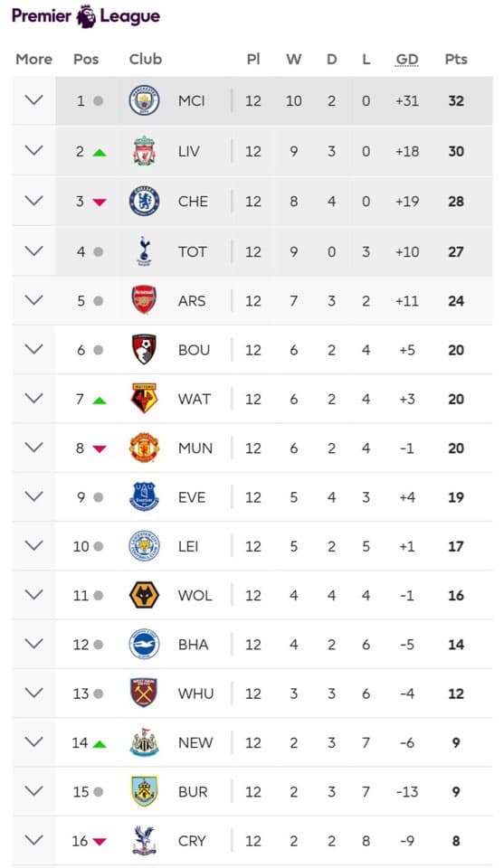Click the Tottenham cockerel crest

coord(144,251)
